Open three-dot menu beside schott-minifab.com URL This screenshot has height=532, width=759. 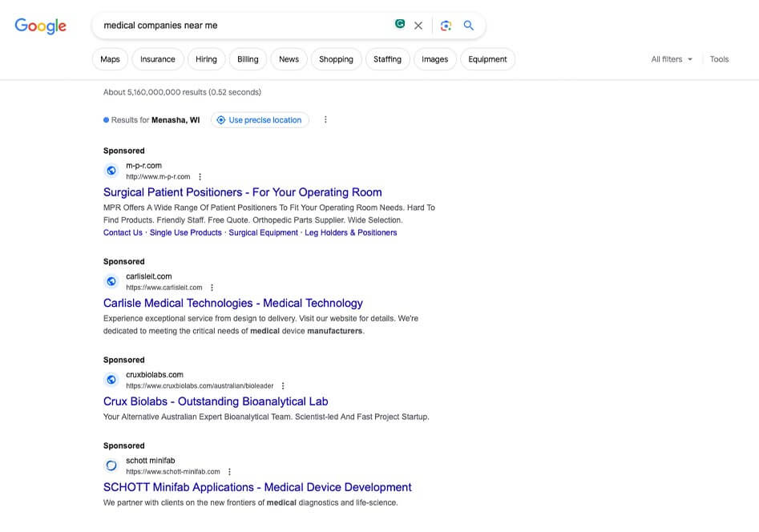pos(230,472)
